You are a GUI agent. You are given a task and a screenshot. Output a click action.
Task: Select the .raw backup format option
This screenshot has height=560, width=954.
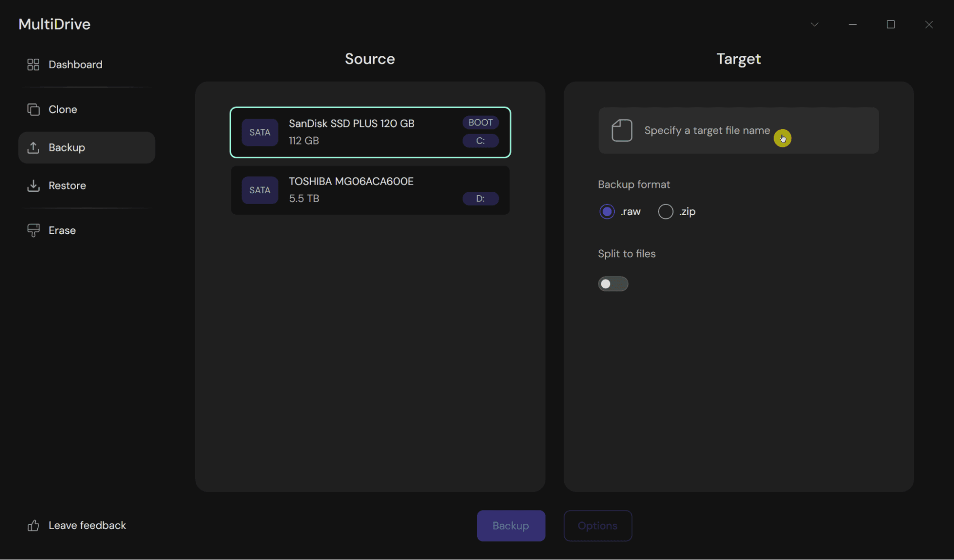[x=607, y=211]
